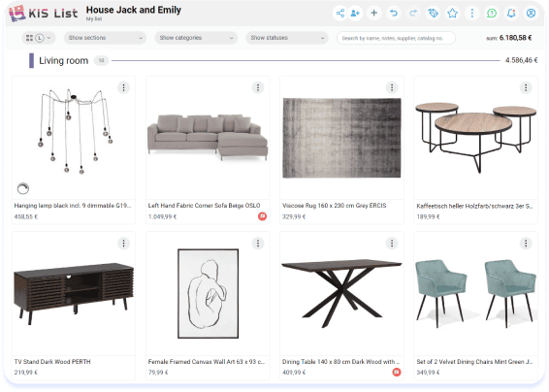Click the redo arrow icon
This screenshot has width=549, height=392.
[x=413, y=14]
